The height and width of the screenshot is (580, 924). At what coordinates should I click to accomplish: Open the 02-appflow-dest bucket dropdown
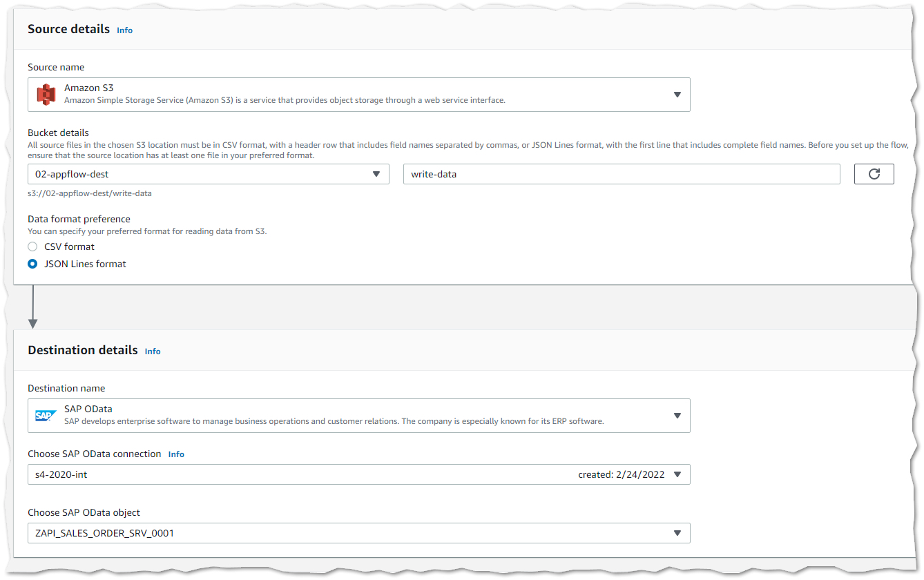click(209, 174)
